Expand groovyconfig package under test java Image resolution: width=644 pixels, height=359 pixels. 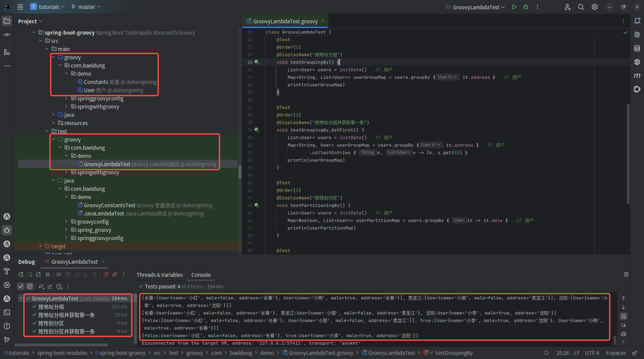66,222
